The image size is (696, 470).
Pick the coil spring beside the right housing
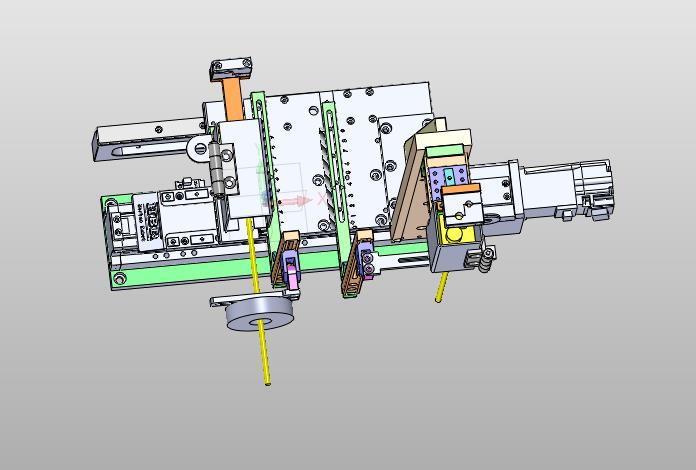pyautogui.click(x=487, y=260)
